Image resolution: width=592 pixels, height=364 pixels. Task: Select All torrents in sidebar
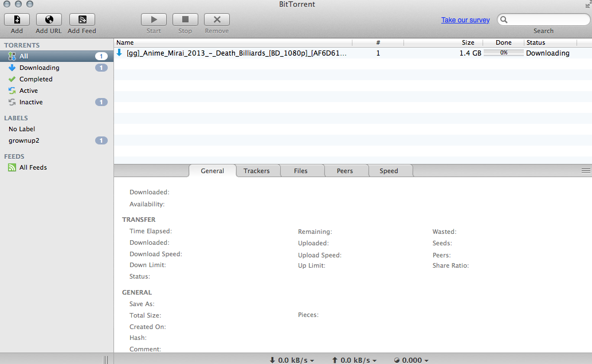tap(57, 56)
